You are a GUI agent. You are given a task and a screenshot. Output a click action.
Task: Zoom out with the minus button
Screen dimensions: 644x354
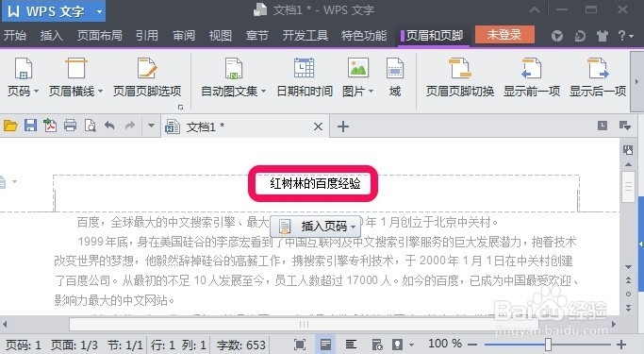click(472, 345)
